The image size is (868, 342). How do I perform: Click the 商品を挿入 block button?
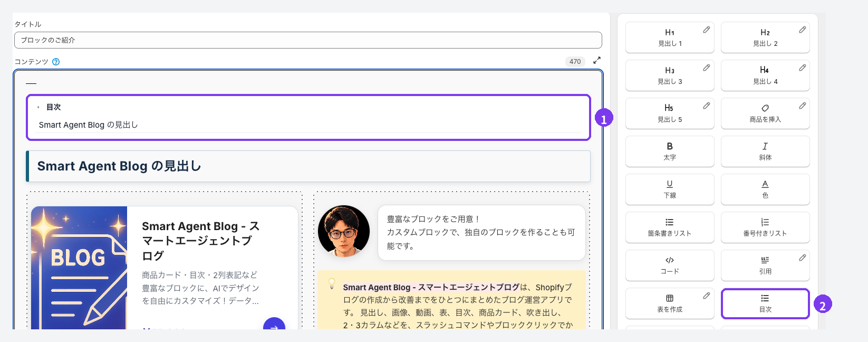click(x=765, y=113)
